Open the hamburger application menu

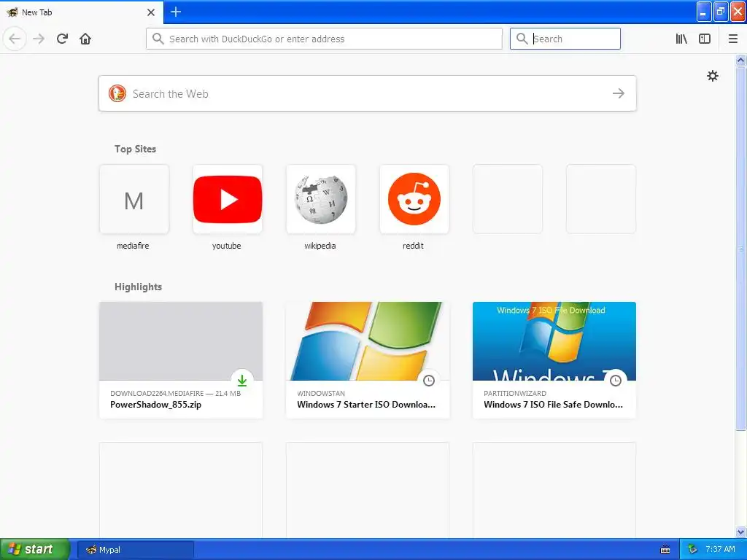tap(732, 39)
